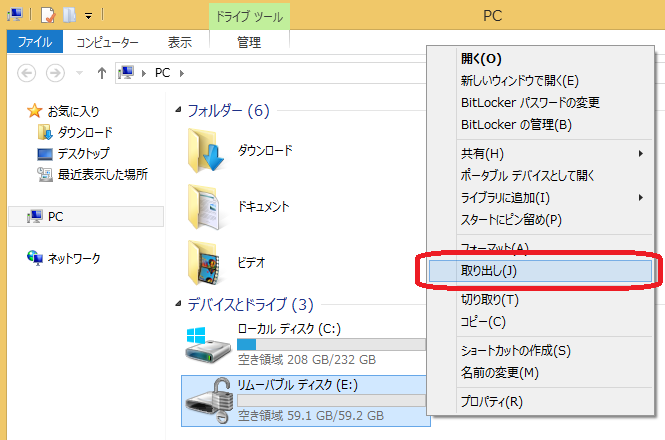Click the Properties quick access icon
665x440 pixels.
click(48, 16)
